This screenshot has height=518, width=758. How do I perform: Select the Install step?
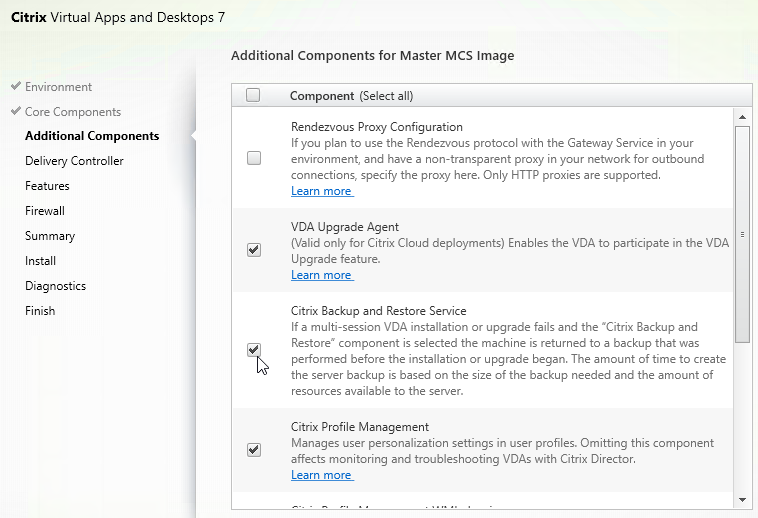tap(40, 261)
